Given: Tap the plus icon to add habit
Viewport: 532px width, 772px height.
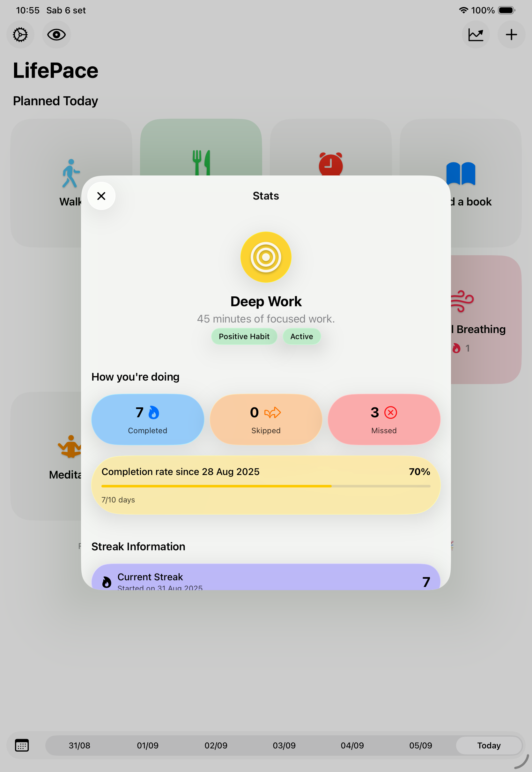Looking at the screenshot, I should 511,35.
